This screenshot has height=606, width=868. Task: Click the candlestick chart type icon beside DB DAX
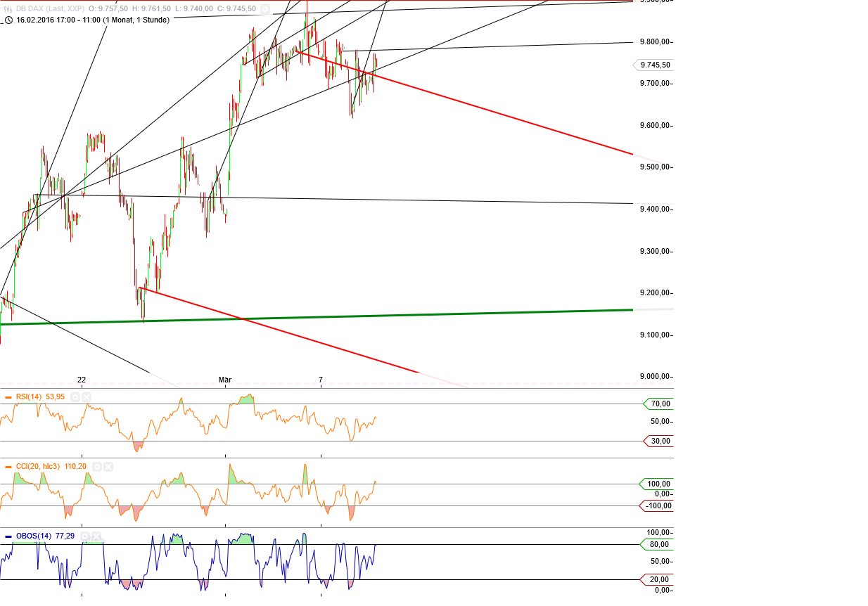[8, 9]
